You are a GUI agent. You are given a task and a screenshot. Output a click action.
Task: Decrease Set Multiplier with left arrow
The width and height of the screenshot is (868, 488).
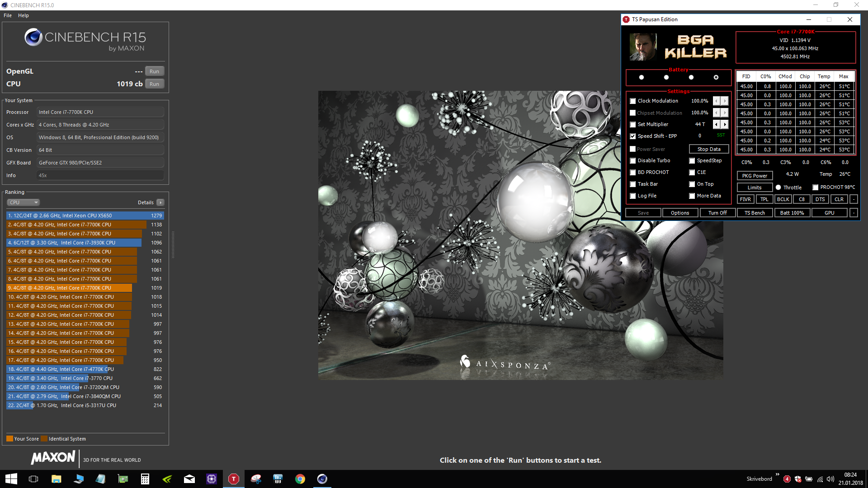click(717, 124)
